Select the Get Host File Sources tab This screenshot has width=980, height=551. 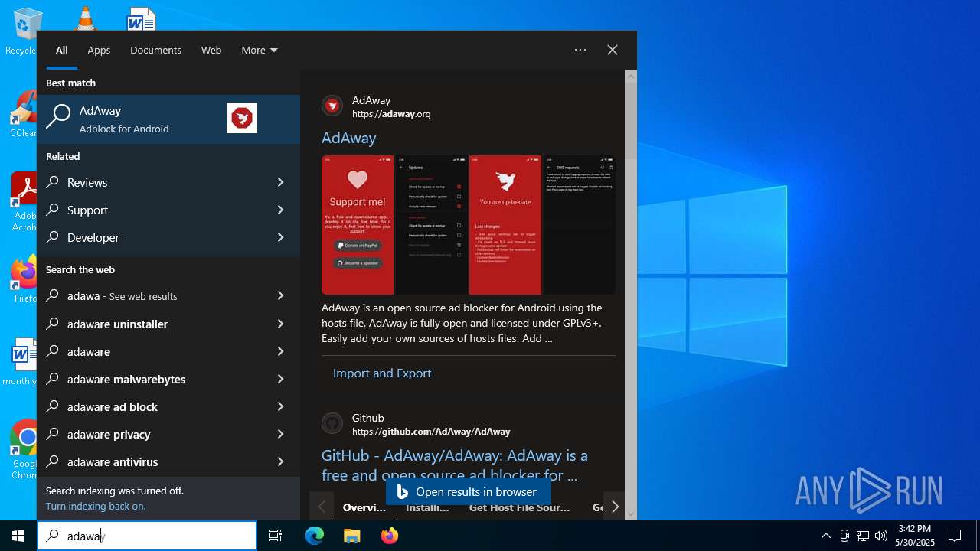519,507
